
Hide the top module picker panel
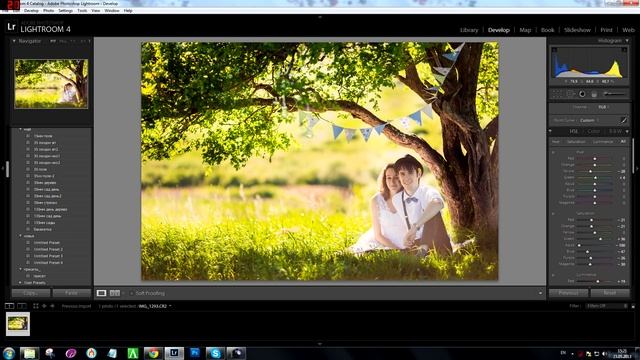point(320,17)
